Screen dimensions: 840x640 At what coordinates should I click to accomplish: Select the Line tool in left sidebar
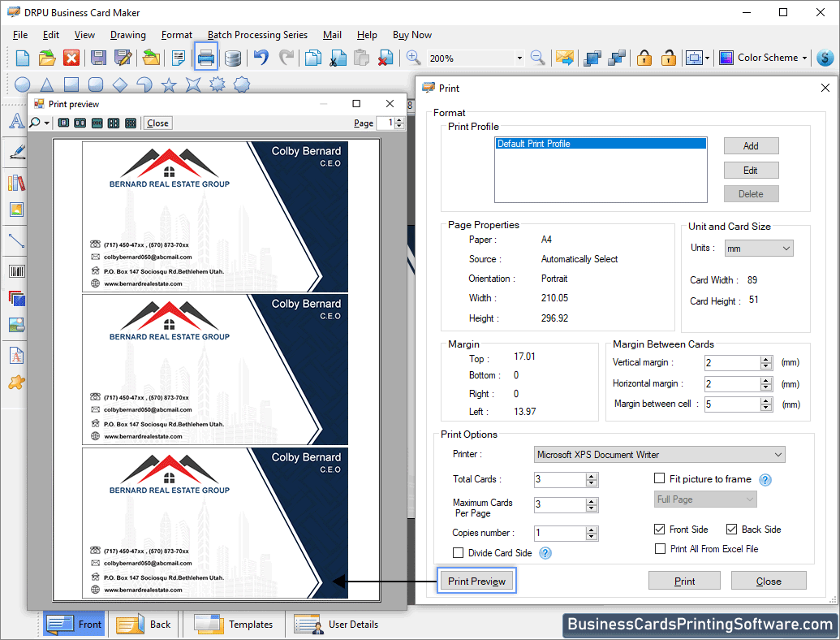pos(16,240)
